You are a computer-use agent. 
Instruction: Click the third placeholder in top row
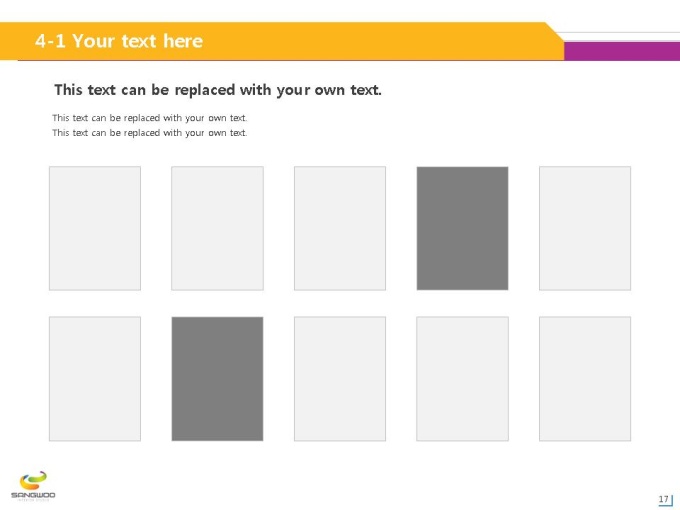(x=340, y=228)
